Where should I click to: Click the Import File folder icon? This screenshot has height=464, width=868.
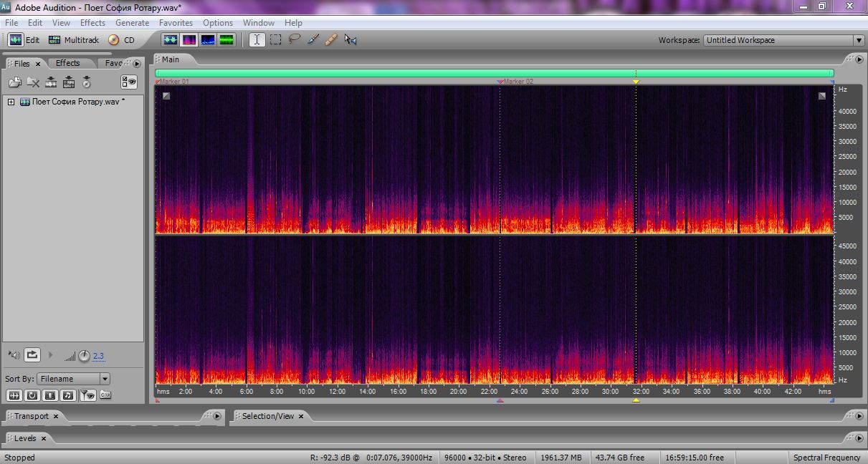tap(14, 82)
